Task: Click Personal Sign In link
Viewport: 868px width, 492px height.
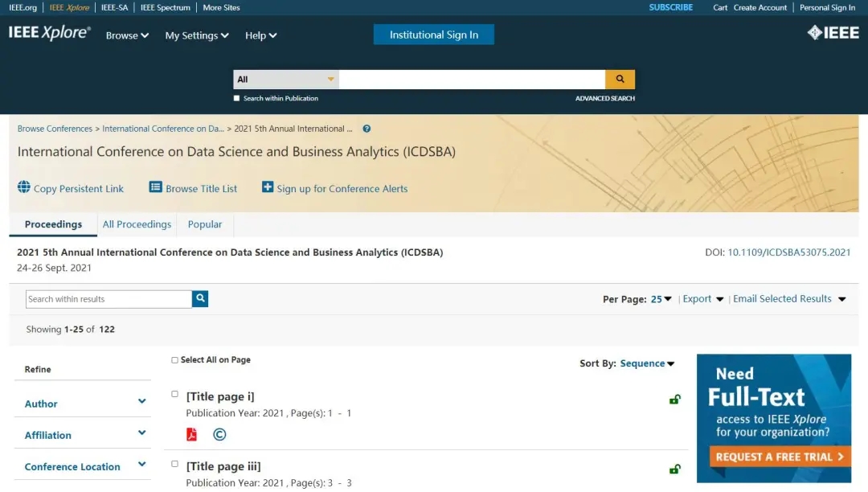Action: point(827,7)
